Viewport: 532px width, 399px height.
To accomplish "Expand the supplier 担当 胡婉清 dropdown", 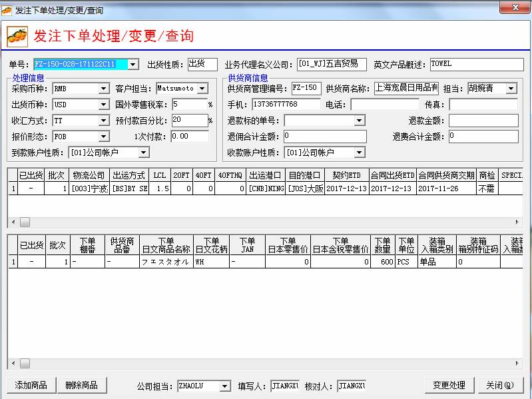I will point(511,89).
